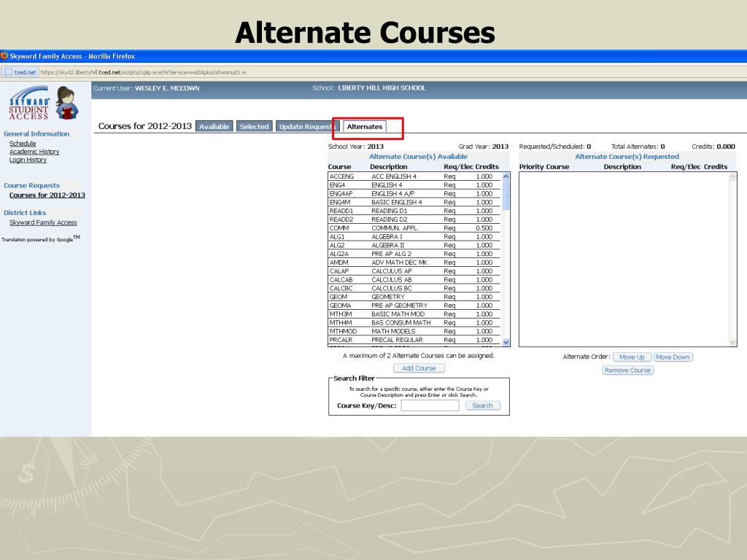Select the Alternates tab
Screen dimensions: 747x560
point(365,126)
